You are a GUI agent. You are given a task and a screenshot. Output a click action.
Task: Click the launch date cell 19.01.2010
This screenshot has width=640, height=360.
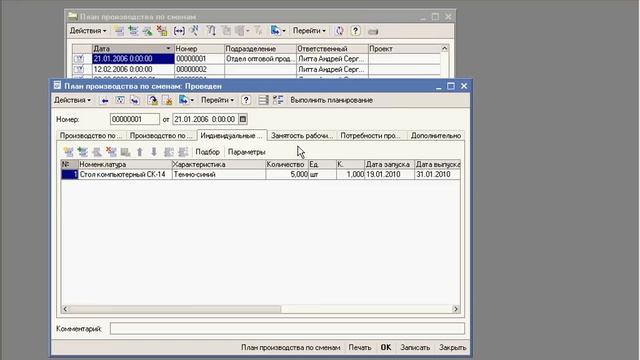pos(389,174)
